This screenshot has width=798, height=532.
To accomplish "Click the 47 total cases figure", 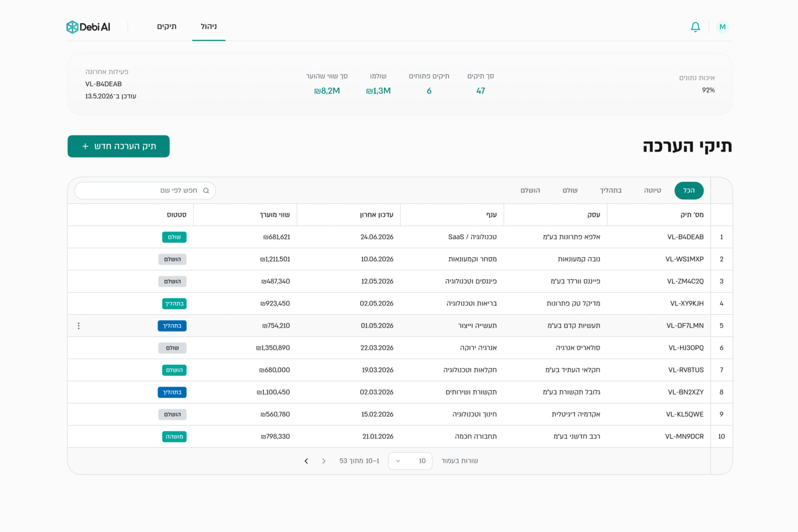I will coord(480,91).
